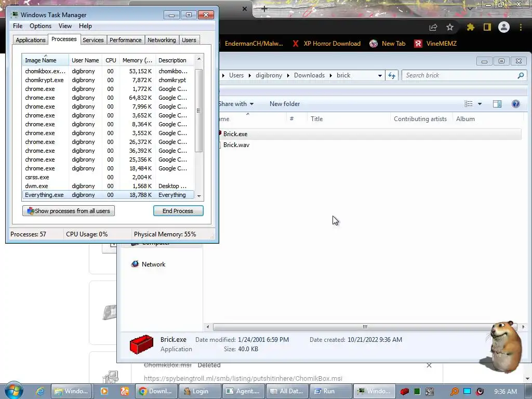The height and width of the screenshot is (399, 532).
Task: Click Show processes from all users
Action: coord(69,211)
